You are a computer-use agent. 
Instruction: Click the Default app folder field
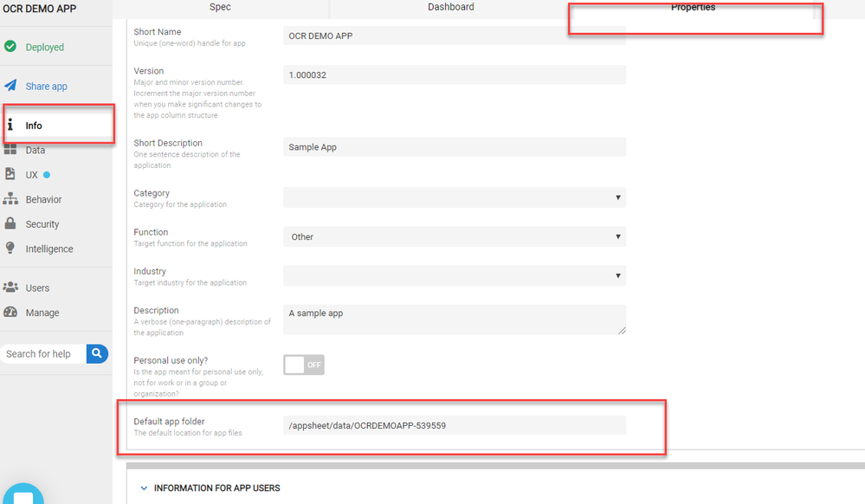[x=455, y=425]
